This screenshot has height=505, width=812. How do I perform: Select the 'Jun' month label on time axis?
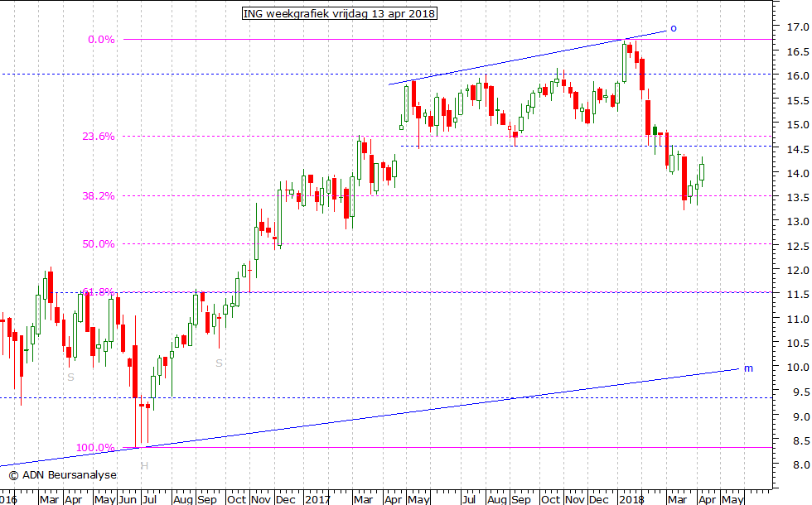(128, 499)
